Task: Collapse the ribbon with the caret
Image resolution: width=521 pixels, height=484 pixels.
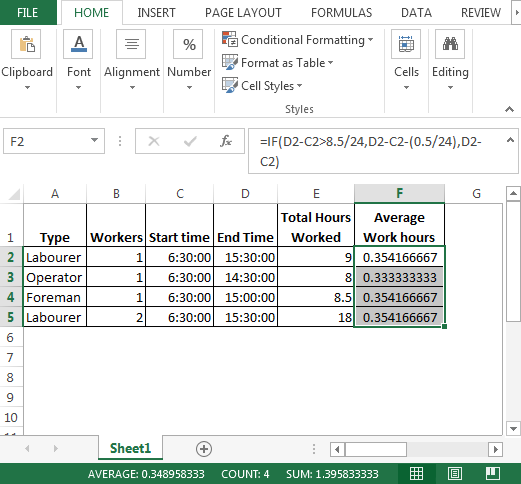Action: coord(509,109)
